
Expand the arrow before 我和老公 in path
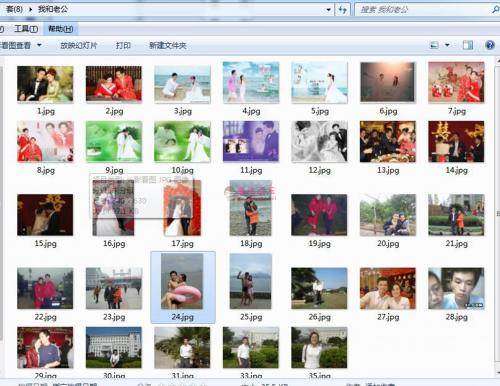[30, 9]
